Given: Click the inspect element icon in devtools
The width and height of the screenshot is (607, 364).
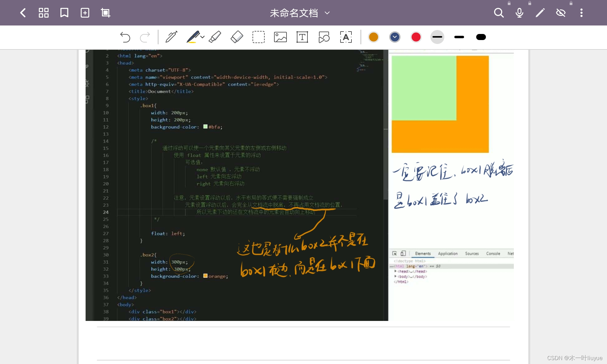Looking at the screenshot, I should coord(395,253).
